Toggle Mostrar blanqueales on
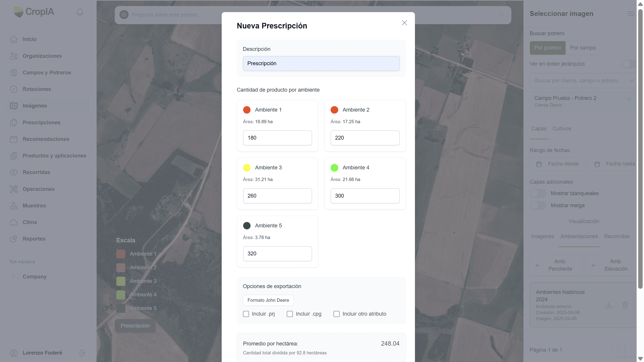644x362 pixels. 538,193
